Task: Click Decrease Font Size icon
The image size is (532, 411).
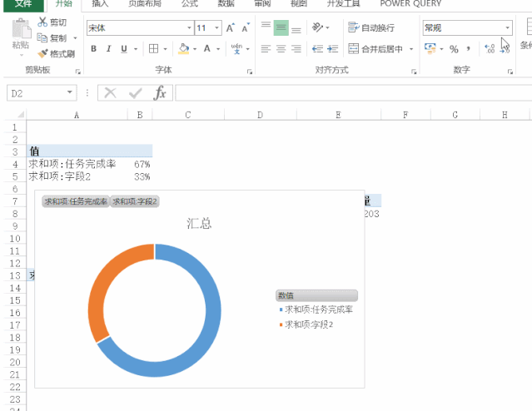Action: click(x=246, y=27)
